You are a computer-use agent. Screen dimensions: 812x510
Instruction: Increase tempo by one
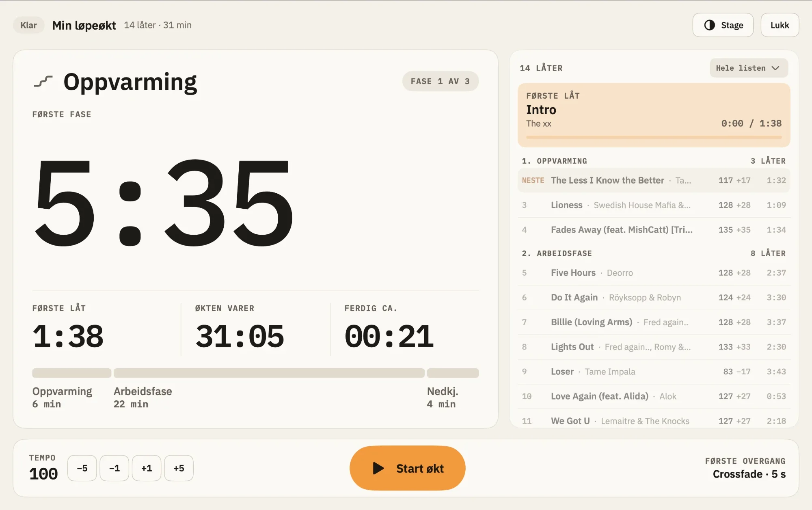(147, 468)
